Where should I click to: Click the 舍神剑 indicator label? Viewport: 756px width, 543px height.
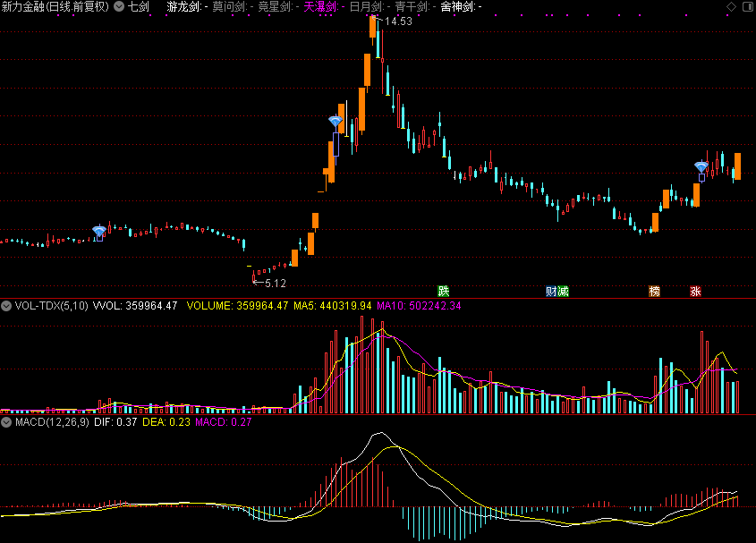click(x=457, y=6)
